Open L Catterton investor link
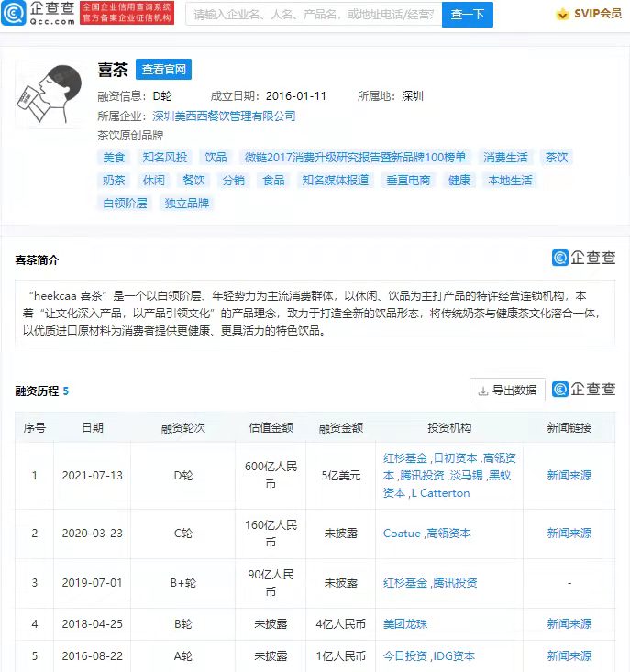 [x=440, y=493]
